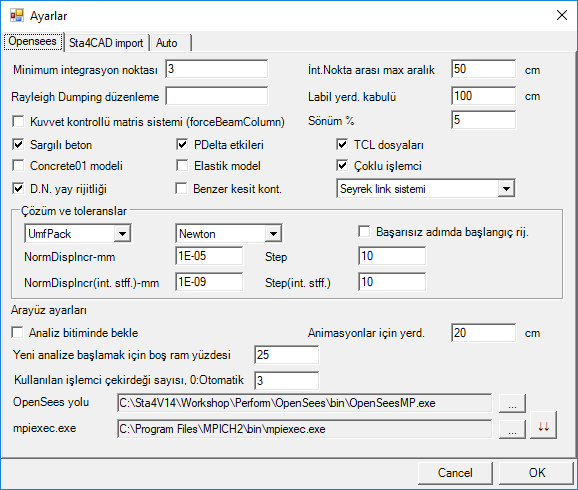Viewport: 578px width, 490px height.
Task: Click the Rayleigh Dumping düzenleme field
Action: coord(217,96)
